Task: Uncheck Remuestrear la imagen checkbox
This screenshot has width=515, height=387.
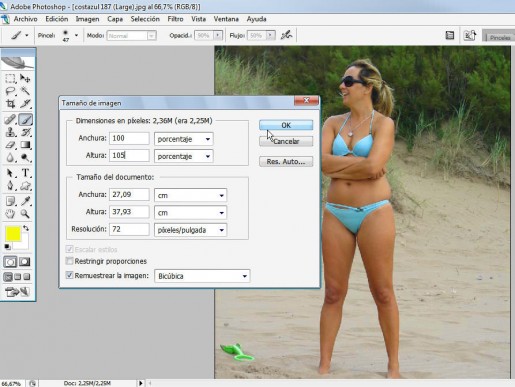Action: [69, 275]
